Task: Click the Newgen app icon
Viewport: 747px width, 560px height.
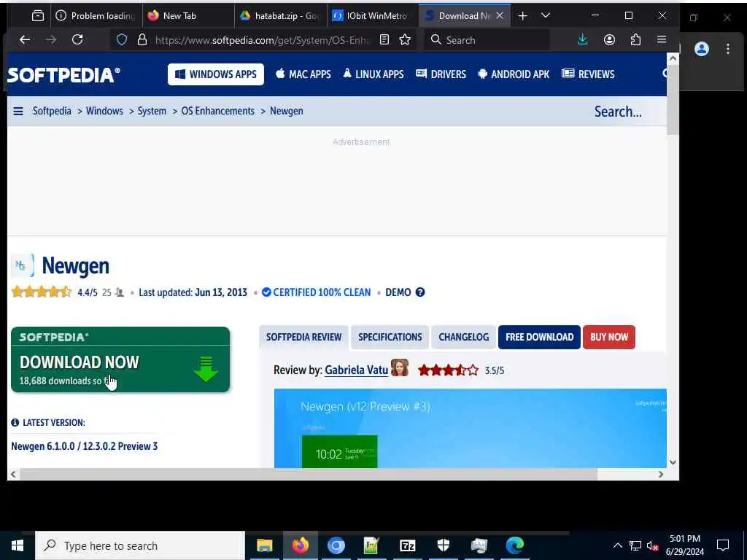Action: [x=23, y=265]
